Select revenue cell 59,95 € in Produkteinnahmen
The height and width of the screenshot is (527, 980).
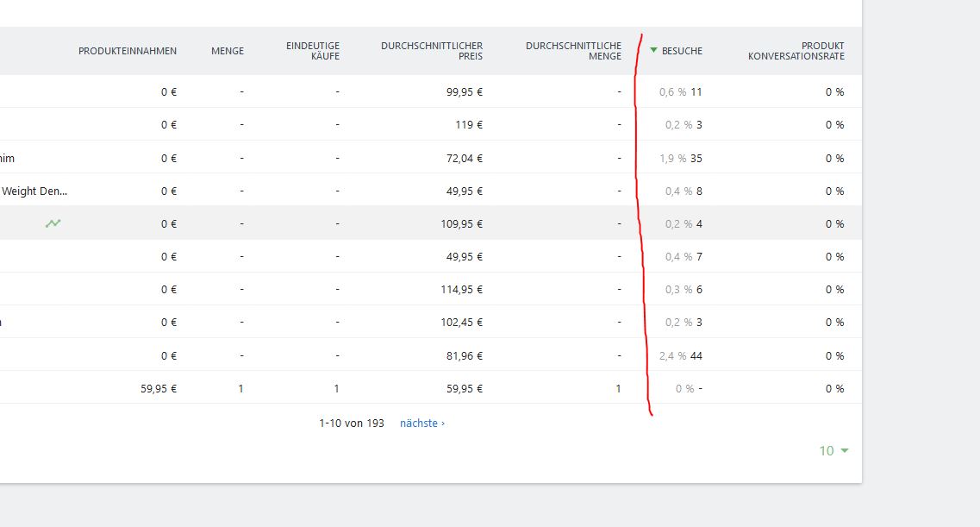[x=159, y=389]
